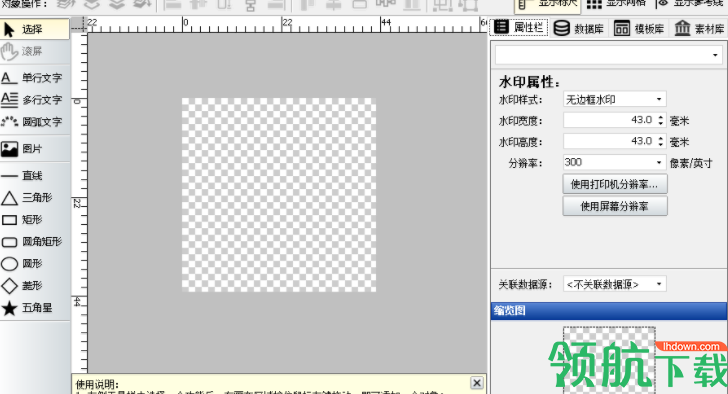This screenshot has height=394, width=728.
Task: Click the 水印高度 value field
Action: pyautogui.click(x=610, y=141)
